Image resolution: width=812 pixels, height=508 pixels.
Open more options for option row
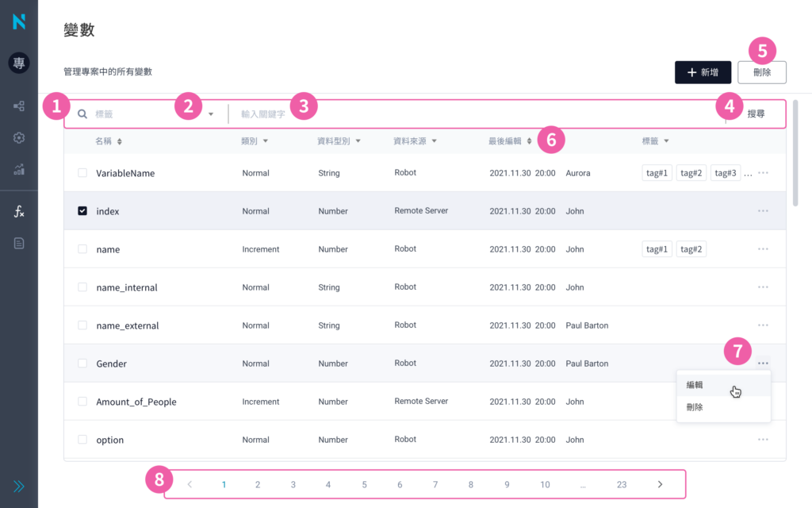click(763, 440)
